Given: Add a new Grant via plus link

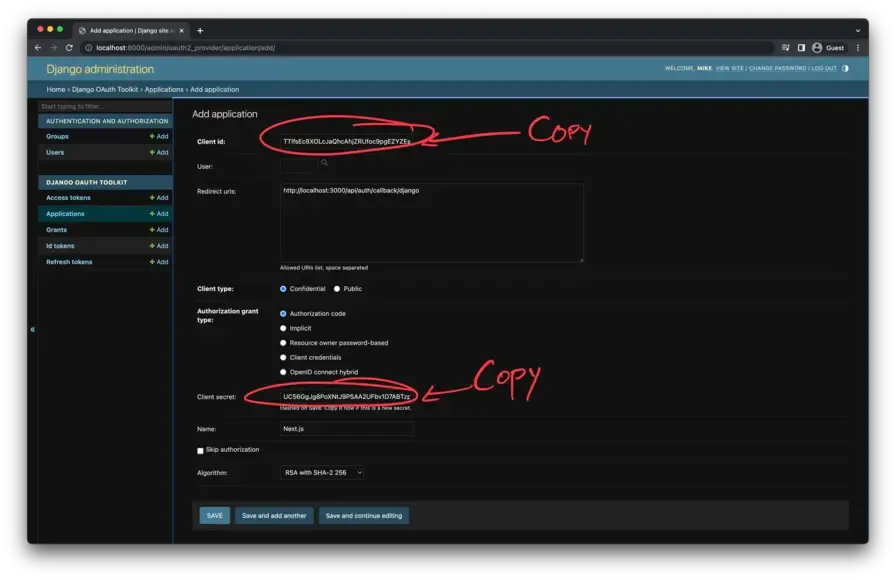Looking at the screenshot, I should click(x=159, y=230).
